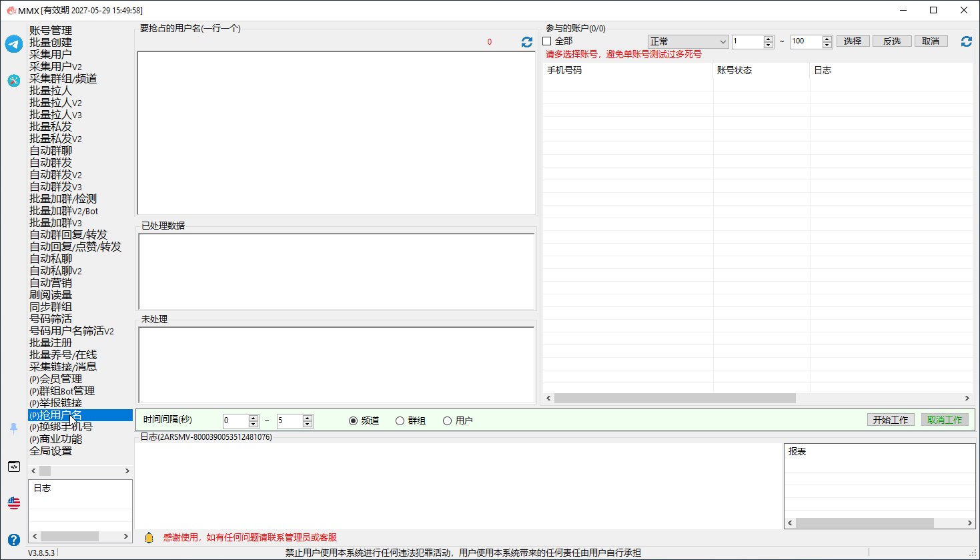Open (P)换绑手机号 menu item

pyautogui.click(x=61, y=427)
